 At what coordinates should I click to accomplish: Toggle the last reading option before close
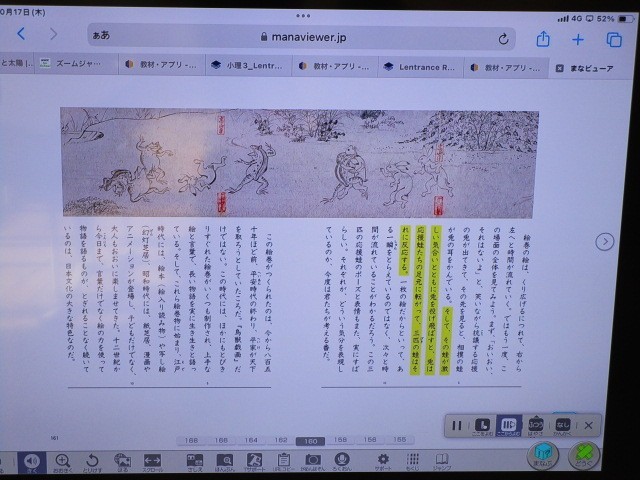(563, 424)
